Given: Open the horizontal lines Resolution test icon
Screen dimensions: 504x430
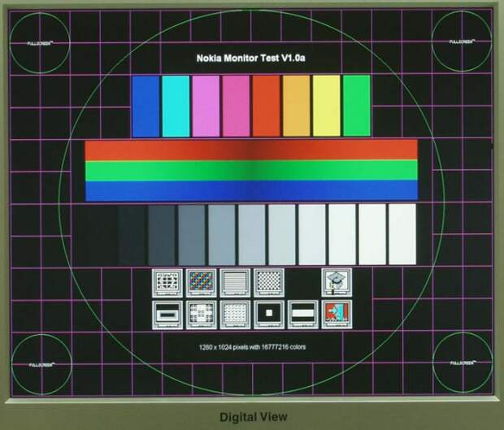Looking at the screenshot, I should coord(235,283).
